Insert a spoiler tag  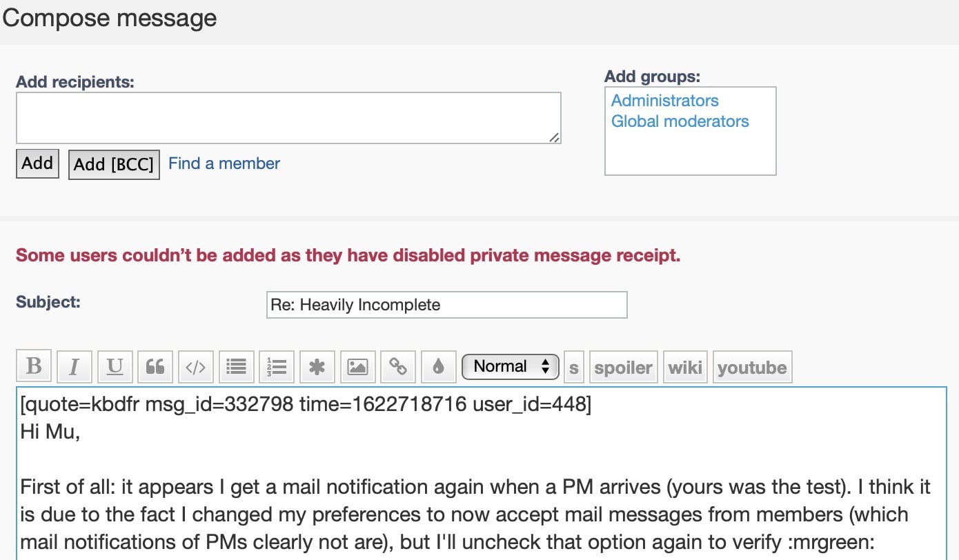point(623,366)
